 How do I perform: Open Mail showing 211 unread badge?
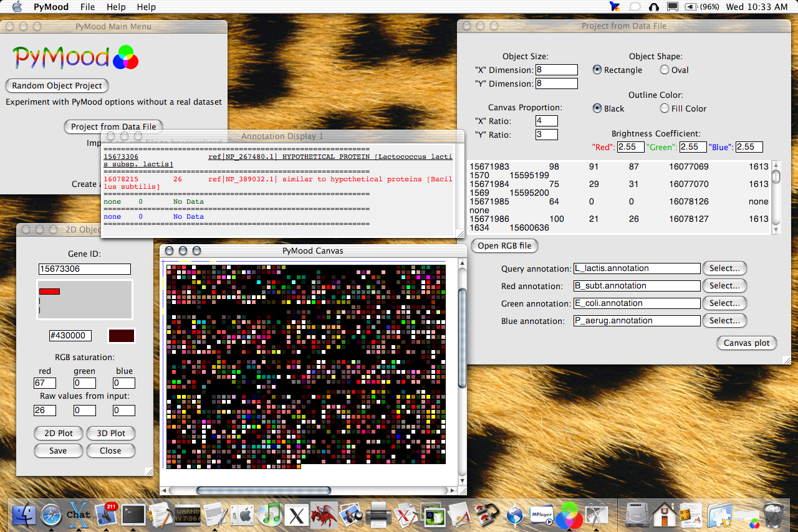click(106, 515)
